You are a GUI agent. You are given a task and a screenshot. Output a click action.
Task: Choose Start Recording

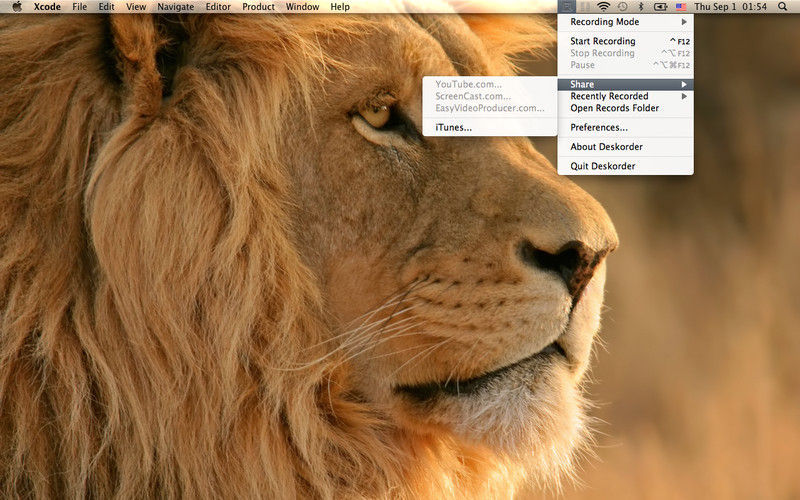[x=626, y=41]
